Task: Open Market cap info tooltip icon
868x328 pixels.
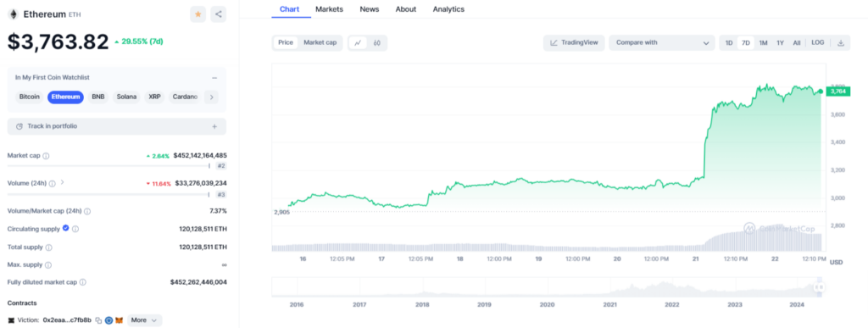Action: click(x=46, y=156)
